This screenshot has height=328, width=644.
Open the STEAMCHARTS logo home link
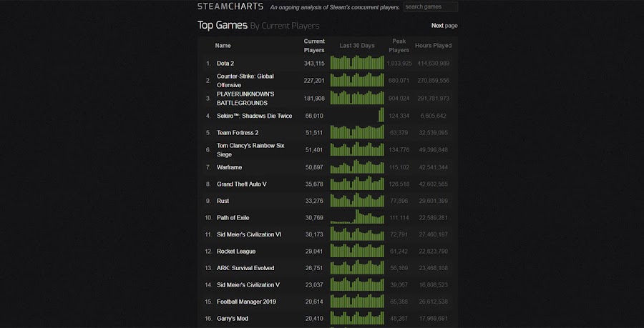click(230, 6)
